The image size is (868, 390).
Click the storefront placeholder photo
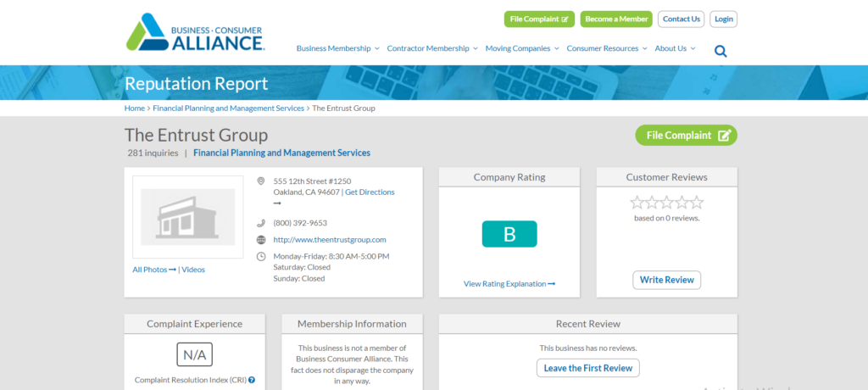pos(187,216)
